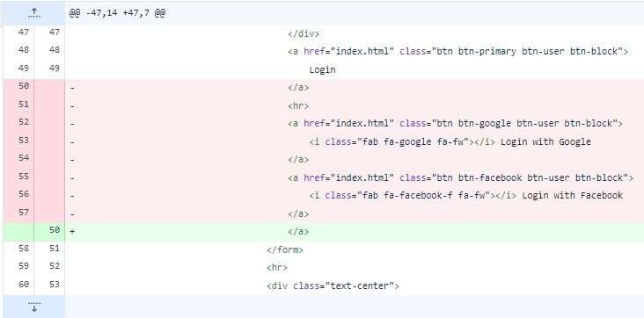Screen dimensions: 644x318
Task: Click the minus marker beside the deleted hr line
Action: pos(72,106)
